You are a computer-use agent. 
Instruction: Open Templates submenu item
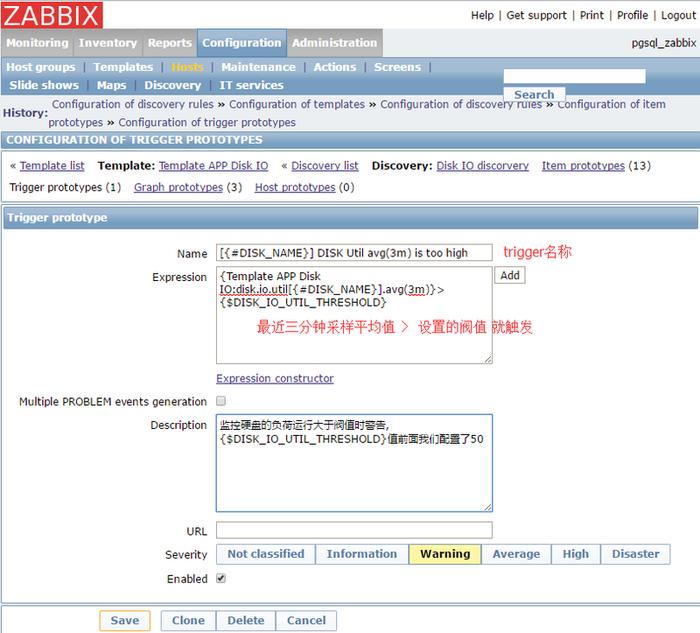[123, 67]
